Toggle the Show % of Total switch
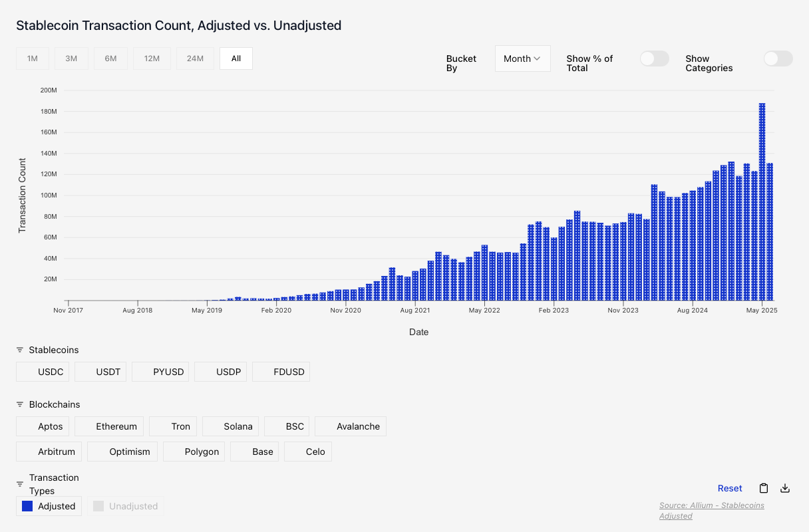 pos(654,59)
